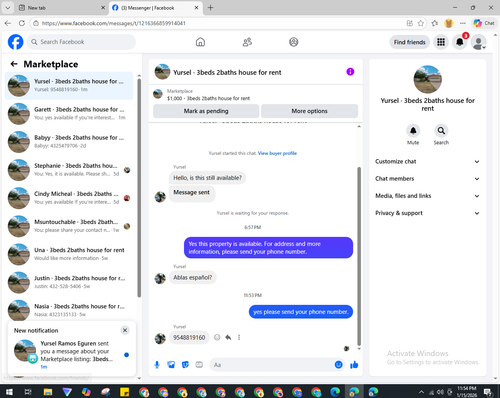The image size is (500, 398).
Task: Open the account profile picture menu
Action: pyautogui.click(x=478, y=42)
